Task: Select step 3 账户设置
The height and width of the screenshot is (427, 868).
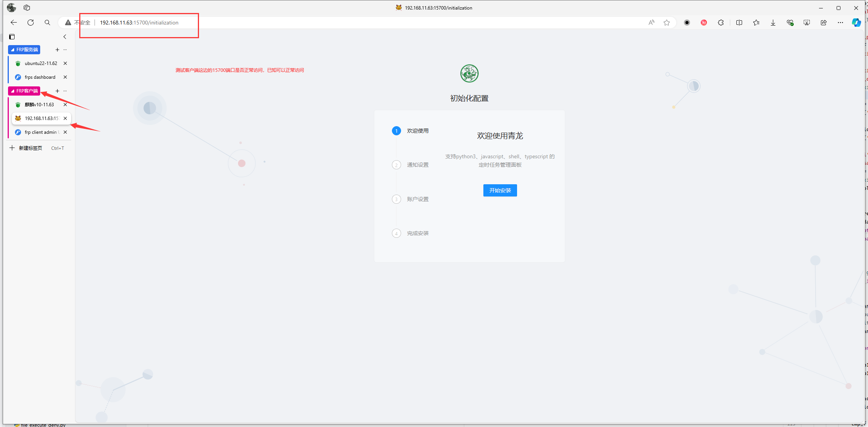Action: coord(410,199)
